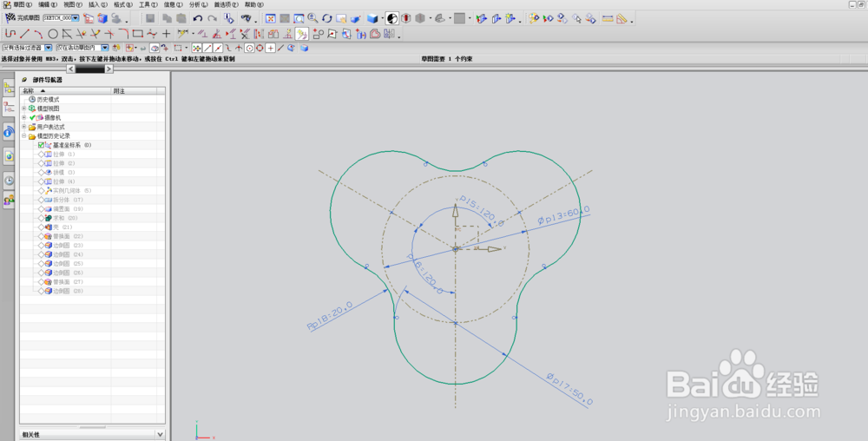Click the Undo arrow icon
Viewport: 868px width, 441px height.
pos(198,18)
